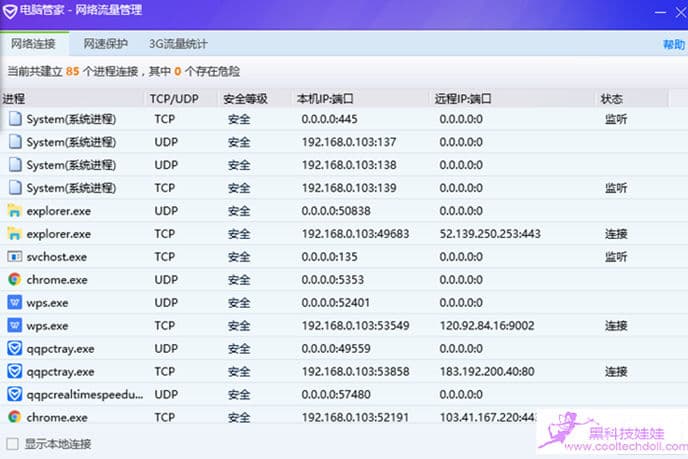Image resolution: width=688 pixels, height=459 pixels.
Task: Click explorer.exe icon in port 50838 row
Action: 14,211
